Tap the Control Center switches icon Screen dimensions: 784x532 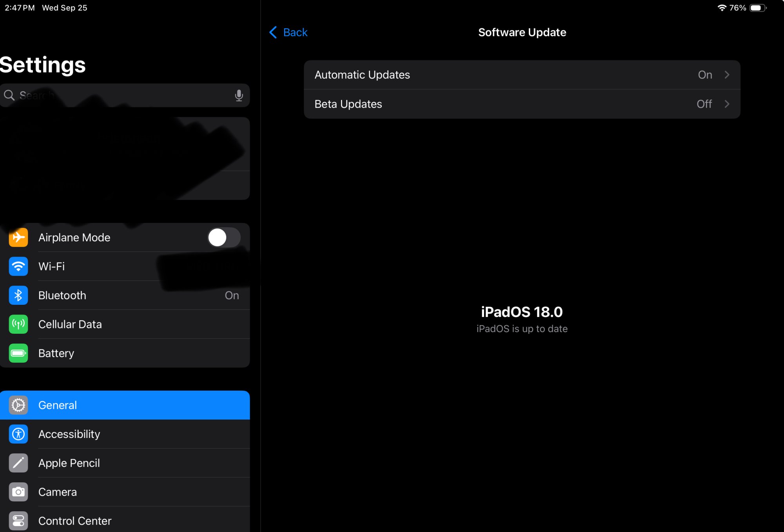click(18, 521)
